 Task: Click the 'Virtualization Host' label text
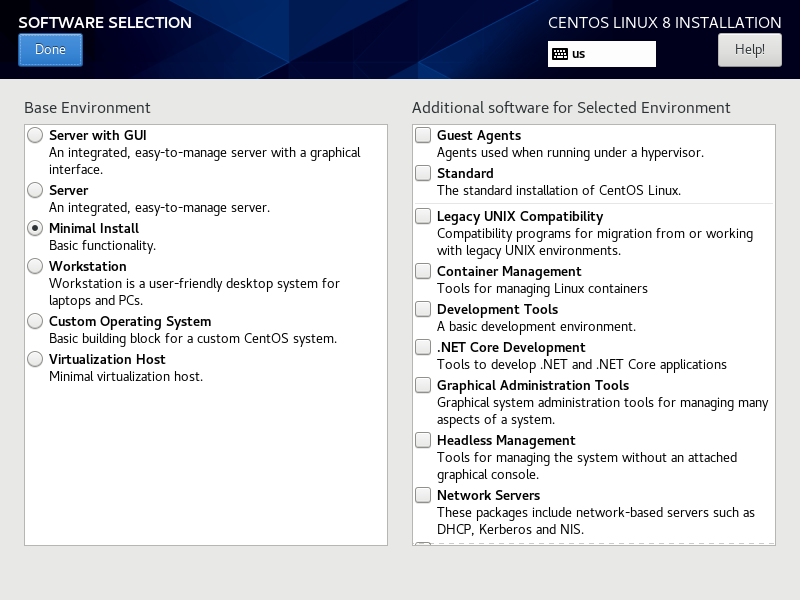(x=107, y=359)
